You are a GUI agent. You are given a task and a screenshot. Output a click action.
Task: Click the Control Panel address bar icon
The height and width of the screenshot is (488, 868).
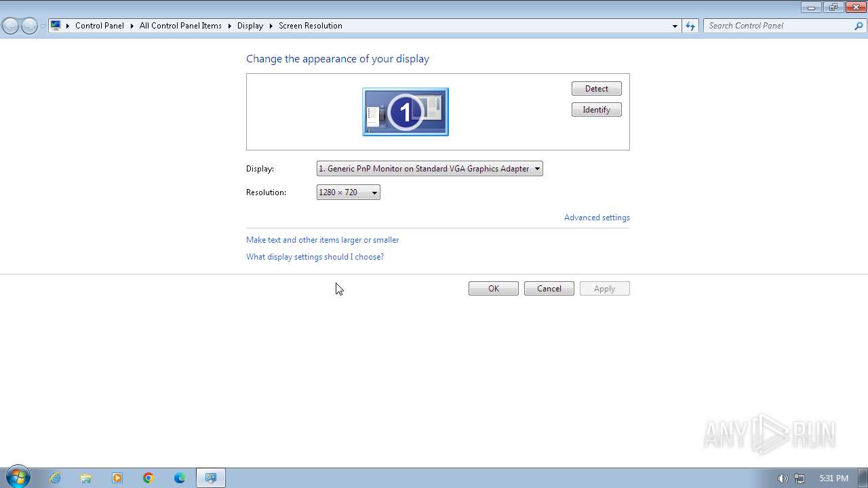pyautogui.click(x=56, y=26)
